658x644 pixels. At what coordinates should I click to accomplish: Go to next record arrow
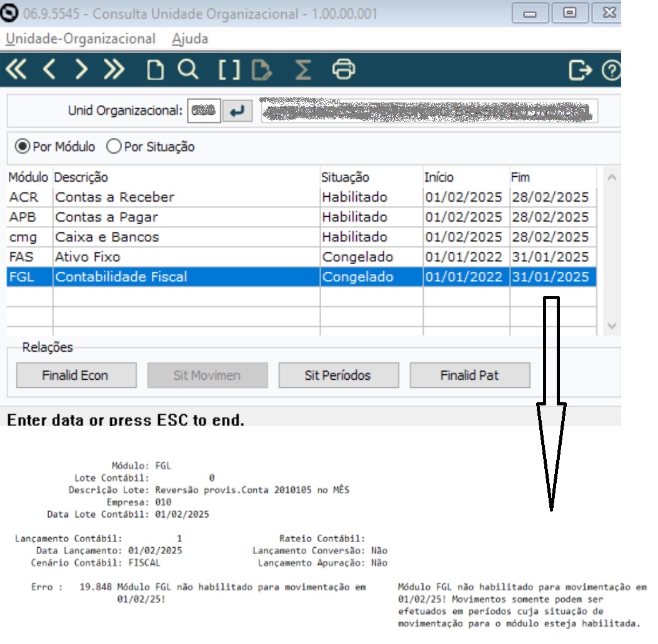pyautogui.click(x=81, y=69)
